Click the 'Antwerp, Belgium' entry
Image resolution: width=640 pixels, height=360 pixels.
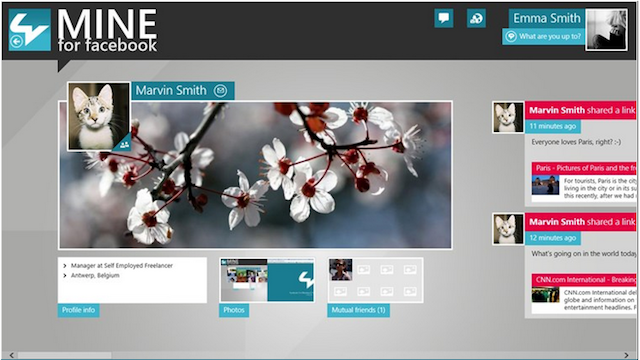[x=95, y=276]
